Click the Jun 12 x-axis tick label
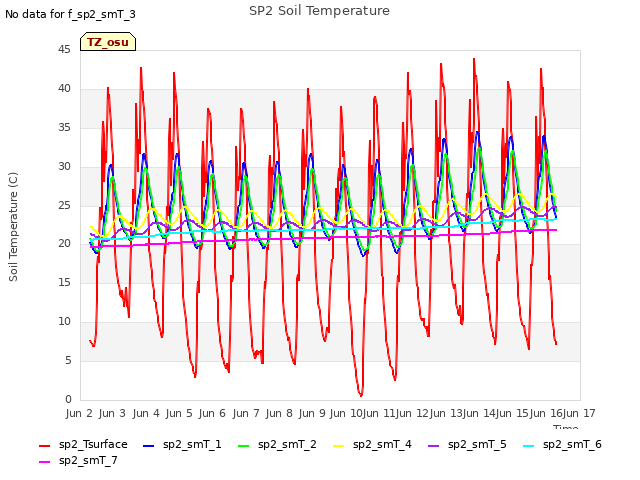This screenshot has width=640, height=480. click(x=412, y=413)
